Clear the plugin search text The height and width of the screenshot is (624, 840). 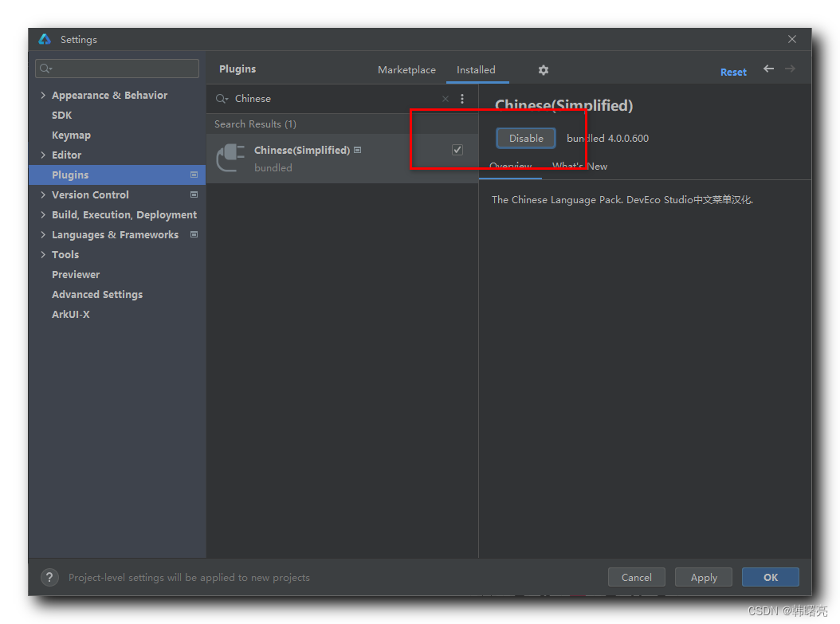(446, 99)
